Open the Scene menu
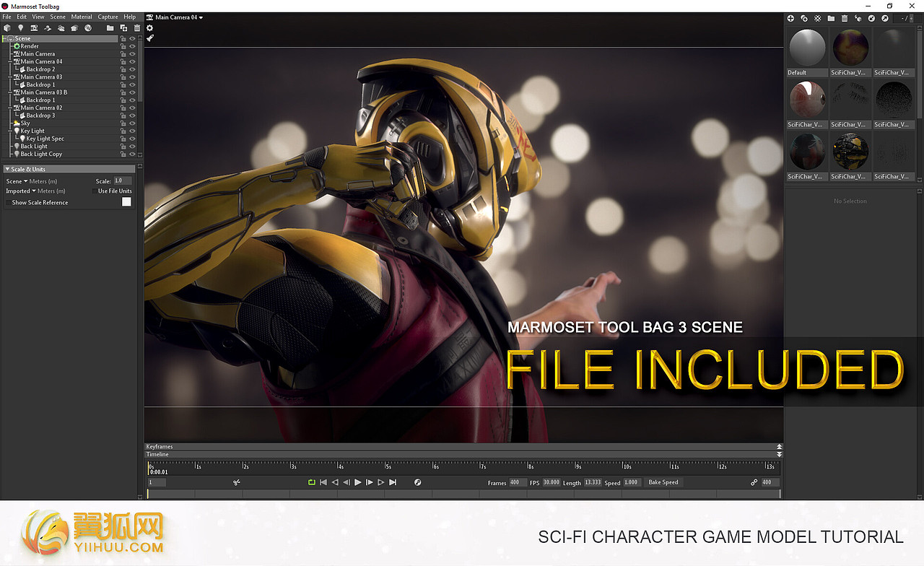 point(58,17)
